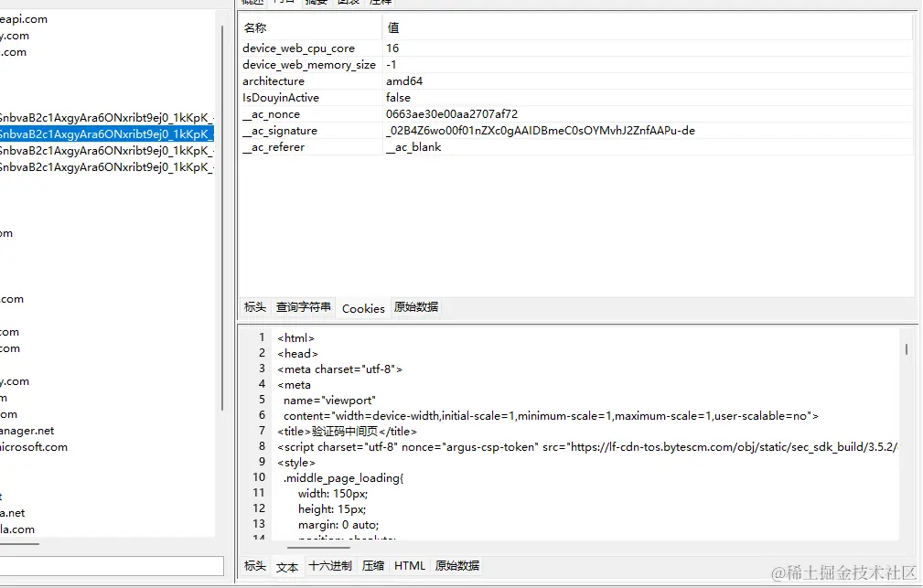Select the highlighted SnbvaB2c1AxgyAra6ON request row
The image size is (923, 588).
pos(106,134)
